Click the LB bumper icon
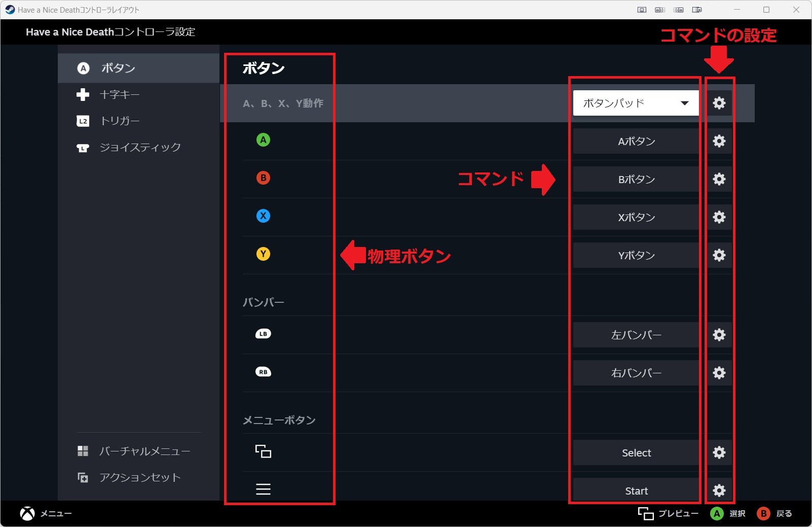This screenshot has width=812, height=527. [263, 334]
